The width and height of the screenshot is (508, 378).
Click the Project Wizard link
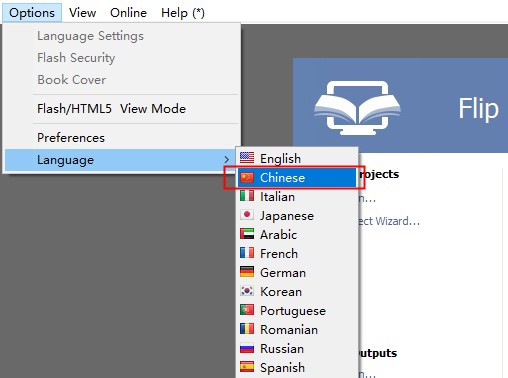(389, 221)
